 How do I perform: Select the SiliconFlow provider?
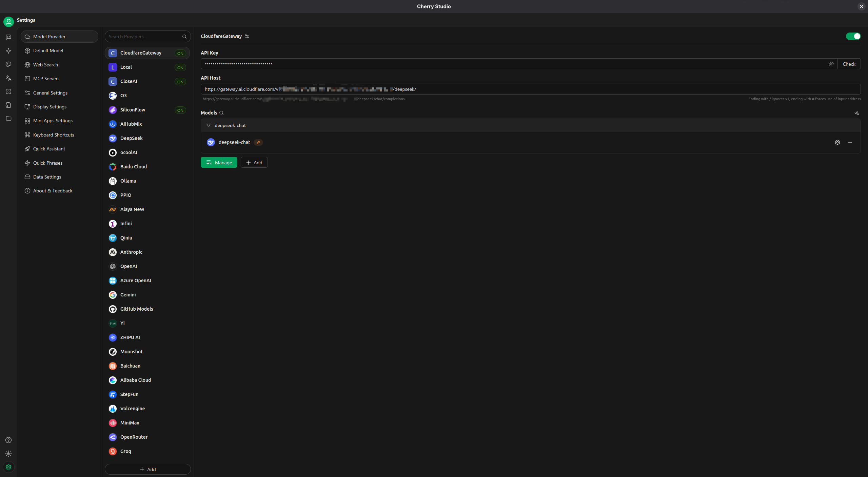coord(147,110)
